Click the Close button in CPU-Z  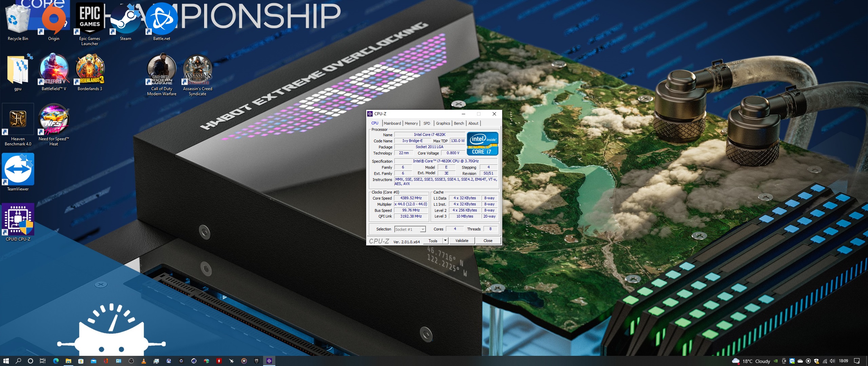(x=488, y=241)
